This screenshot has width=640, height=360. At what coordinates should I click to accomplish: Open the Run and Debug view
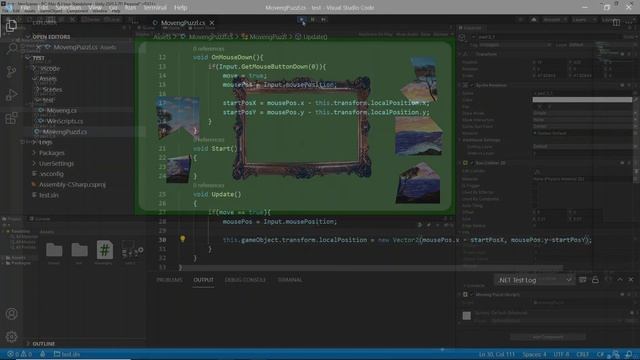pos(11,95)
